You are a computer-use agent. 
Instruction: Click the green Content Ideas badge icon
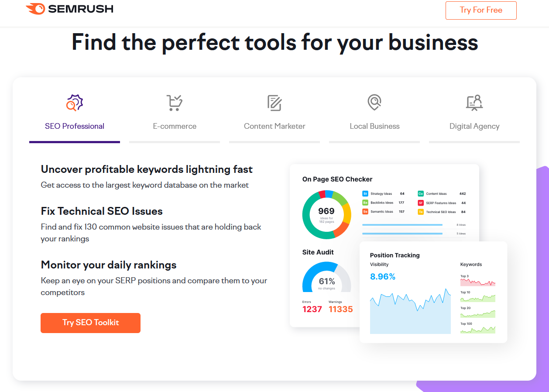(421, 193)
